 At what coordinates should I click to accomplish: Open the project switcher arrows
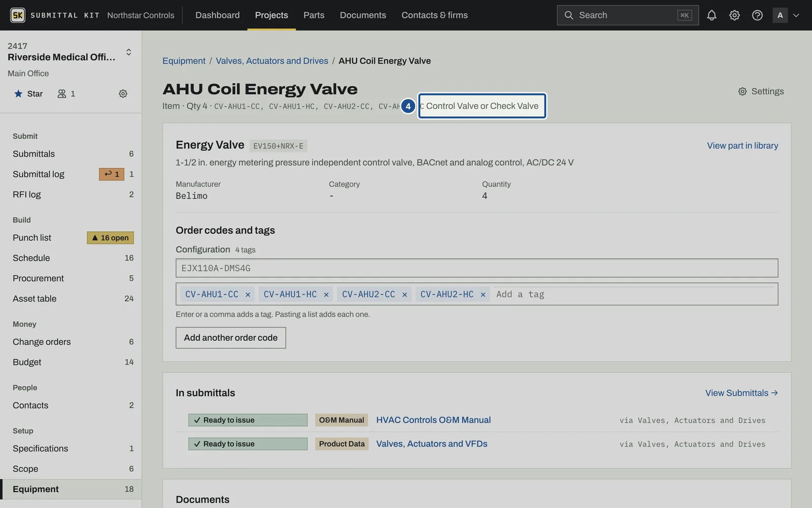129,52
